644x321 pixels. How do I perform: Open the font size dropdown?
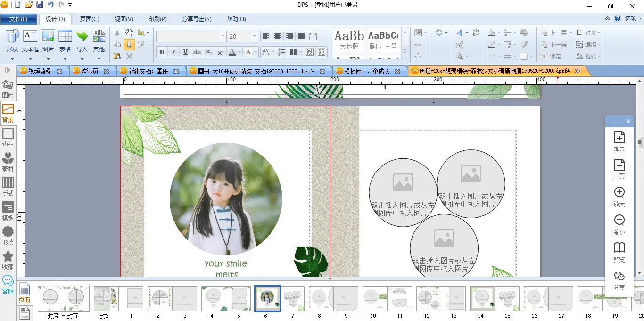click(x=255, y=37)
